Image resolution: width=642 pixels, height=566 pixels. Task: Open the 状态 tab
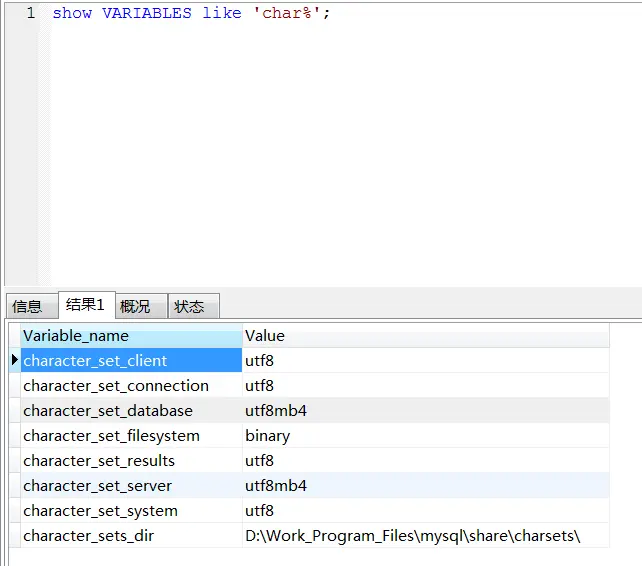(194, 306)
